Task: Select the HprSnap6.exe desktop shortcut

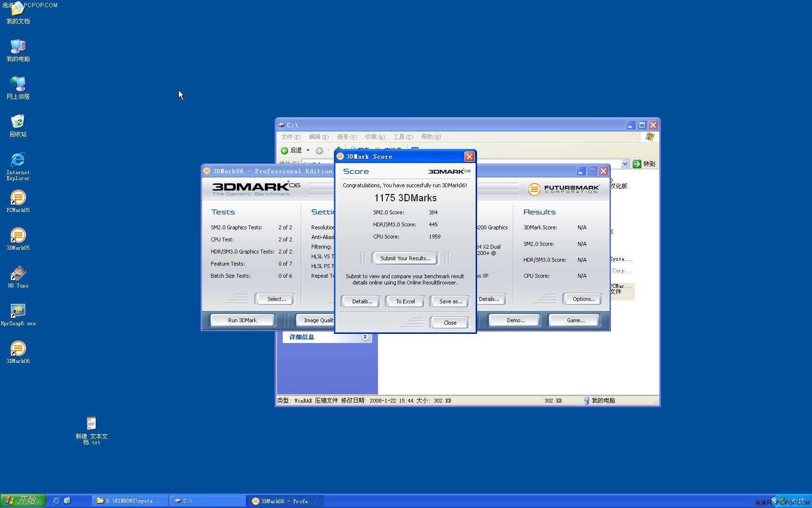Action: pos(18,311)
